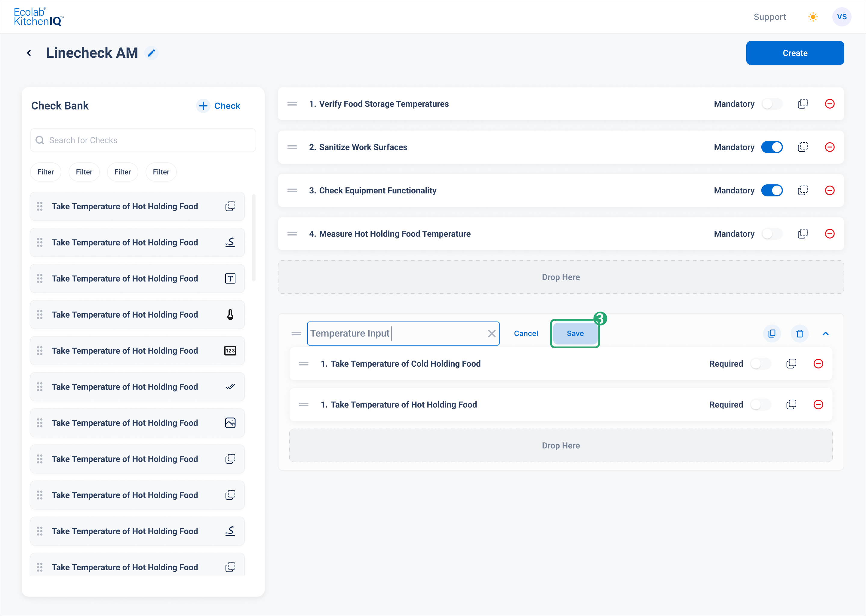Screen dimensions: 866x616
Task: Select the '3. Check Equipment Functionality' label
Action: point(372,190)
